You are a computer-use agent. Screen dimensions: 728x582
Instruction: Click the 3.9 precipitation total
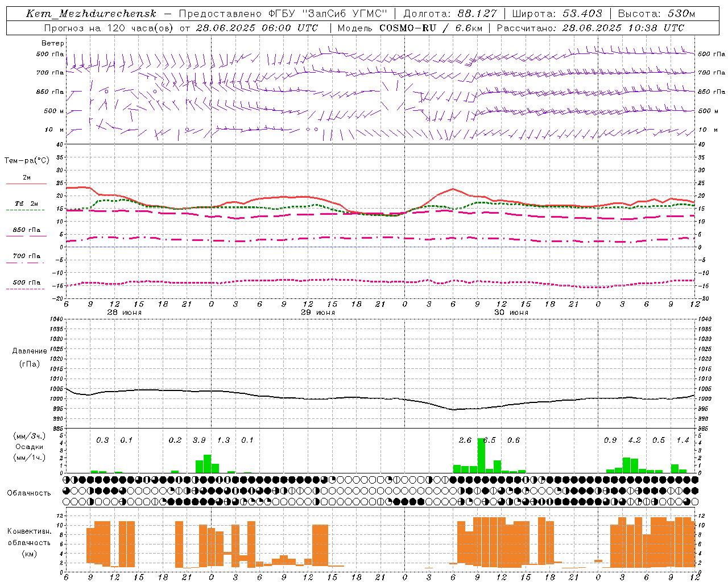[199, 440]
